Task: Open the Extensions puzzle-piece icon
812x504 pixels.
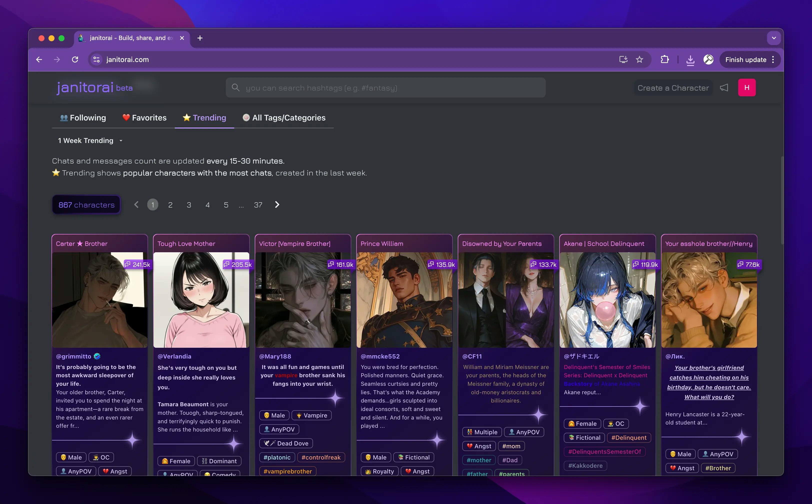Action: (665, 59)
